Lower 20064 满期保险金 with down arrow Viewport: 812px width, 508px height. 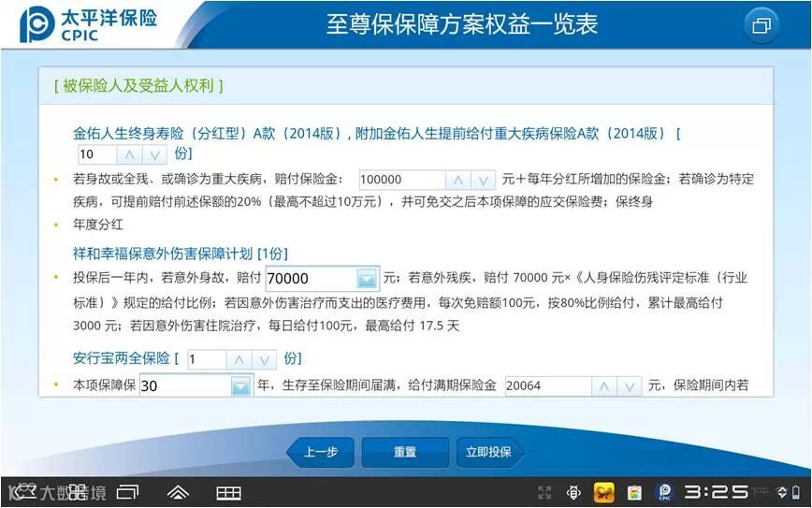(x=630, y=385)
